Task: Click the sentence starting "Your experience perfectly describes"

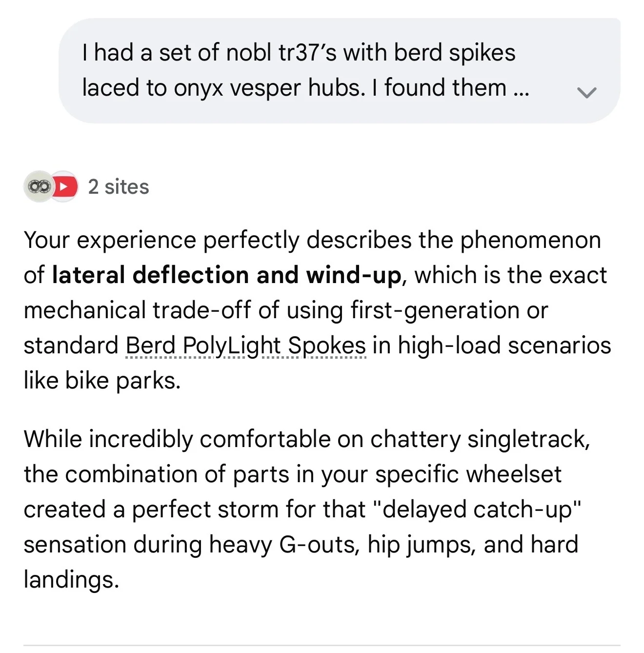Action: point(317,310)
